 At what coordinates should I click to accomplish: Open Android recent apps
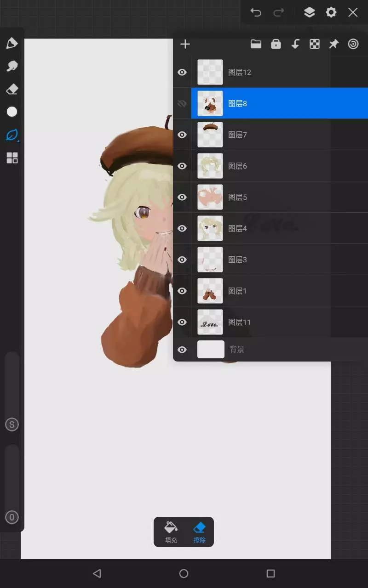coord(270,573)
